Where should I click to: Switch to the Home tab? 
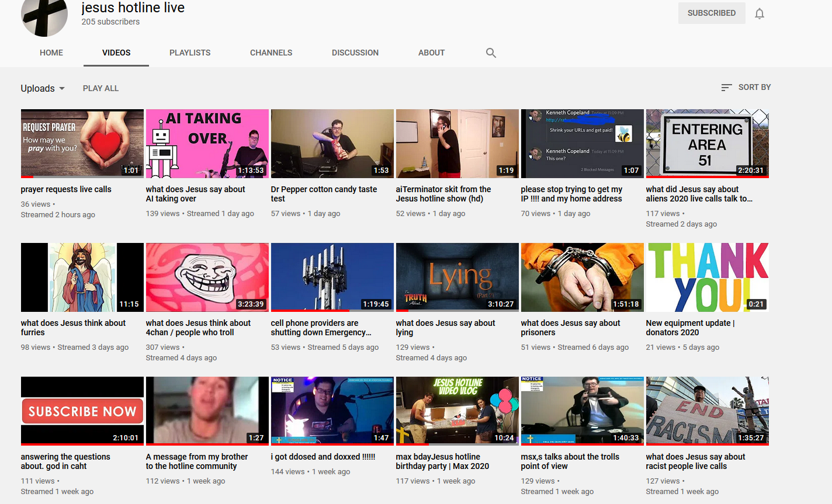pyautogui.click(x=51, y=53)
